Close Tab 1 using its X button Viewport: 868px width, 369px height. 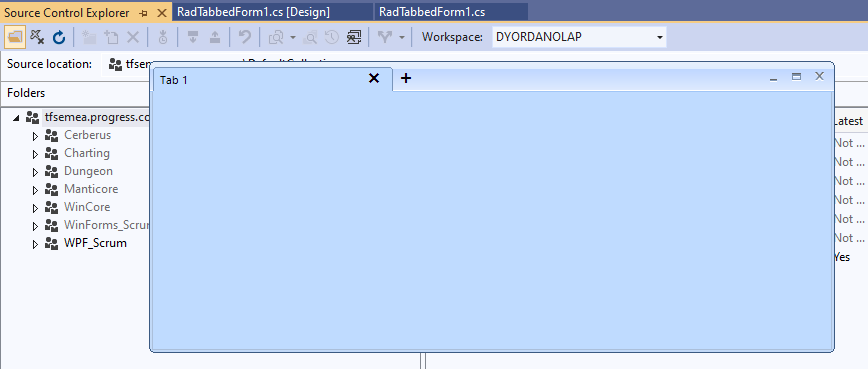point(374,79)
